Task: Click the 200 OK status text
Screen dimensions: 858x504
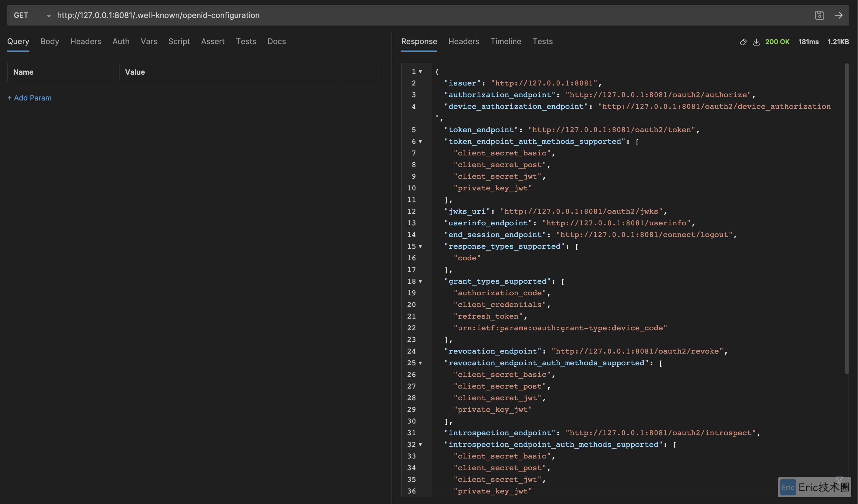Action: click(777, 42)
